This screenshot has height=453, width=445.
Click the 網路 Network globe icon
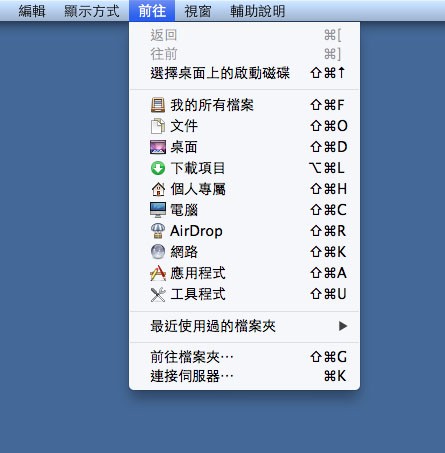pos(158,252)
